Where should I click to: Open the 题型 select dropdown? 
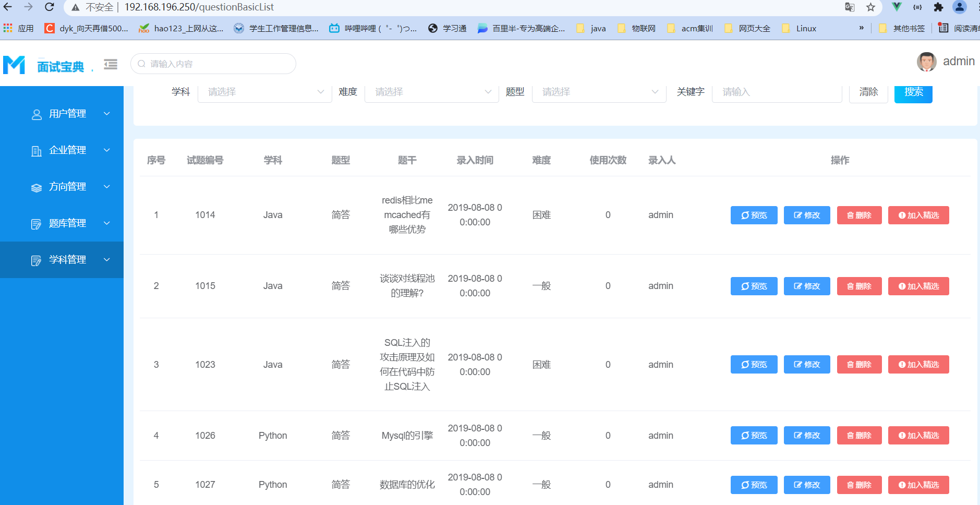599,92
